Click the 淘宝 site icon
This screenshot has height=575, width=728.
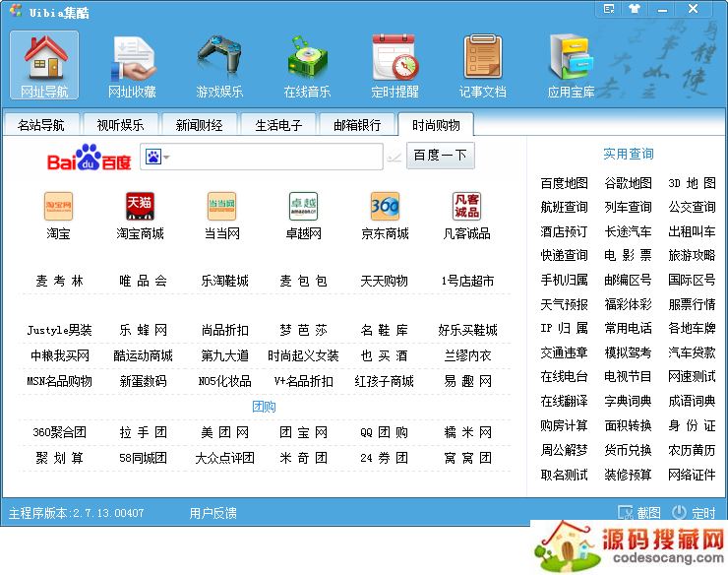click(x=58, y=206)
